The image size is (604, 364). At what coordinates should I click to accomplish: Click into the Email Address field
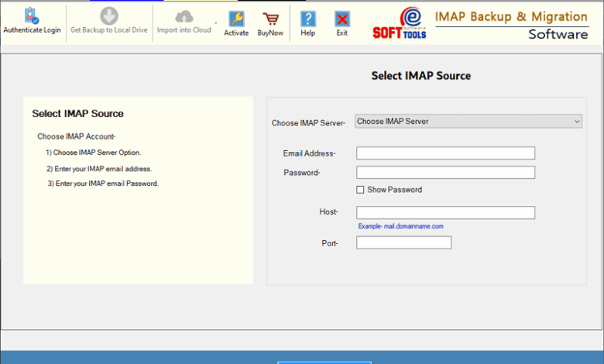(445, 153)
